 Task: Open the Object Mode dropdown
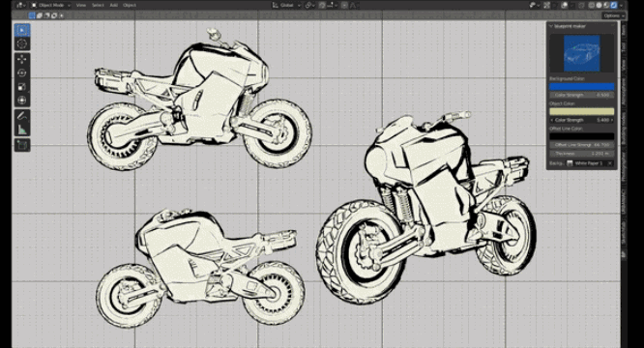pos(50,6)
